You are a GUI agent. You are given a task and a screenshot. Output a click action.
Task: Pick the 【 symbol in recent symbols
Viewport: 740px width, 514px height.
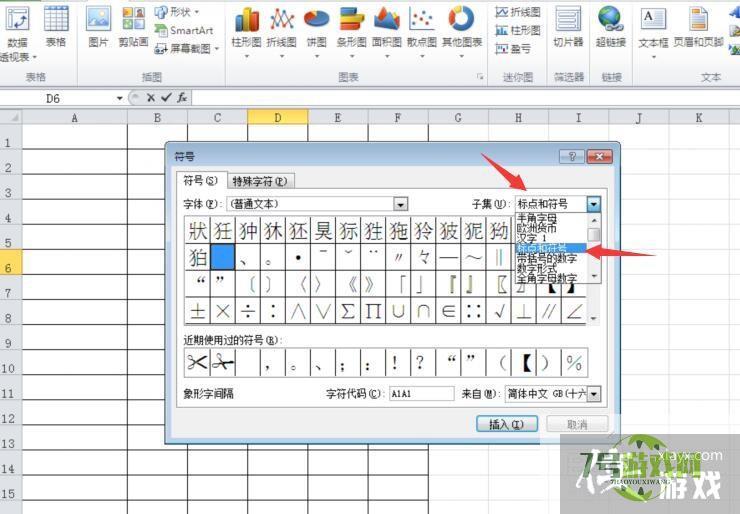[526, 362]
